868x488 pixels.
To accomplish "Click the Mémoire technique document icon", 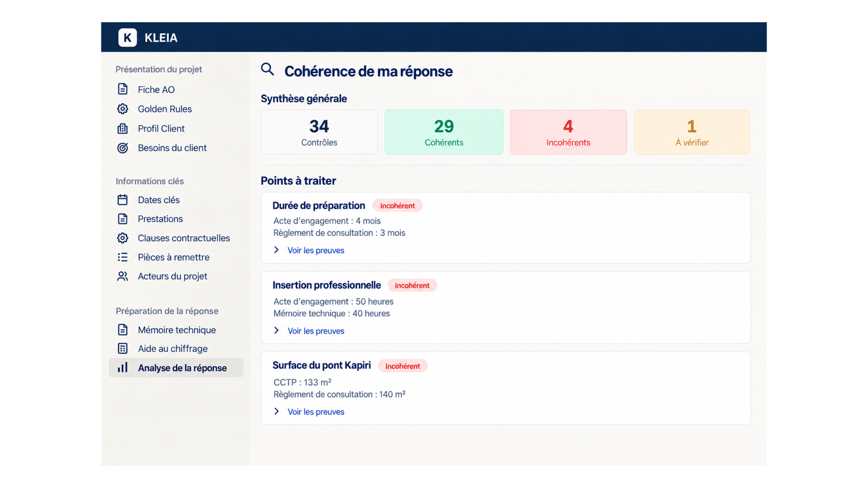I will click(123, 330).
